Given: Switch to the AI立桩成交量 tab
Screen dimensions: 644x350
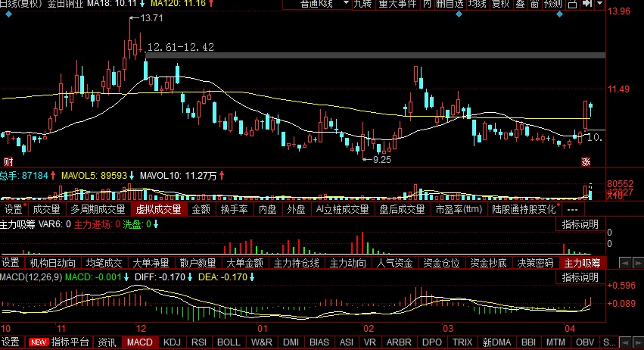Looking at the screenshot, I should pos(342,209).
